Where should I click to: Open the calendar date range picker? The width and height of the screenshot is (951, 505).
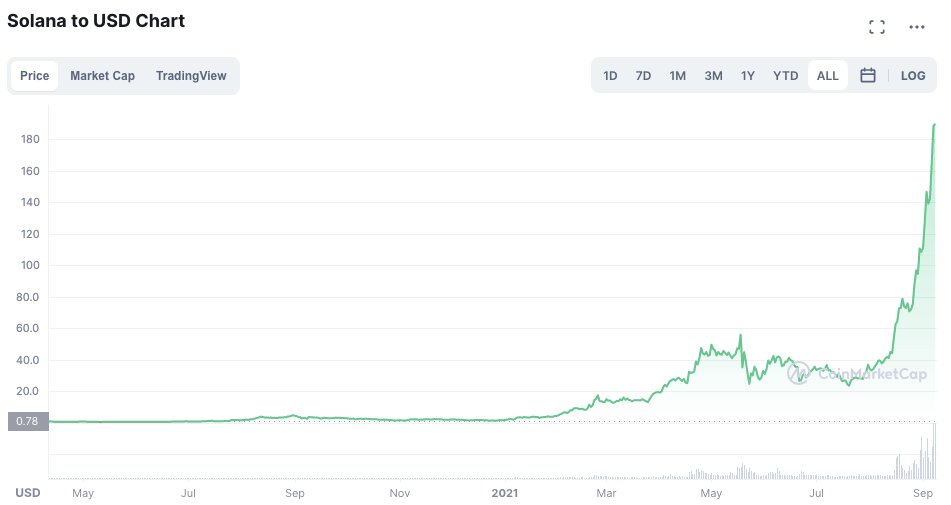[867, 75]
